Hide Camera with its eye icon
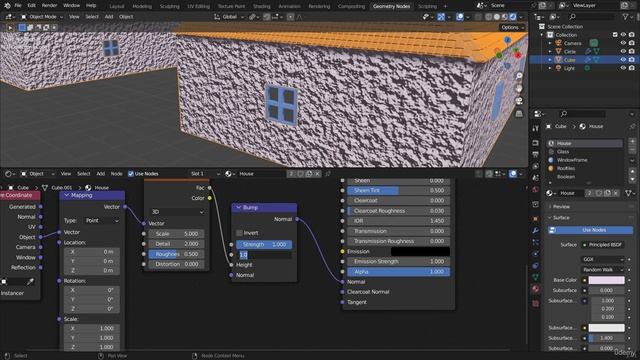 click(x=623, y=43)
